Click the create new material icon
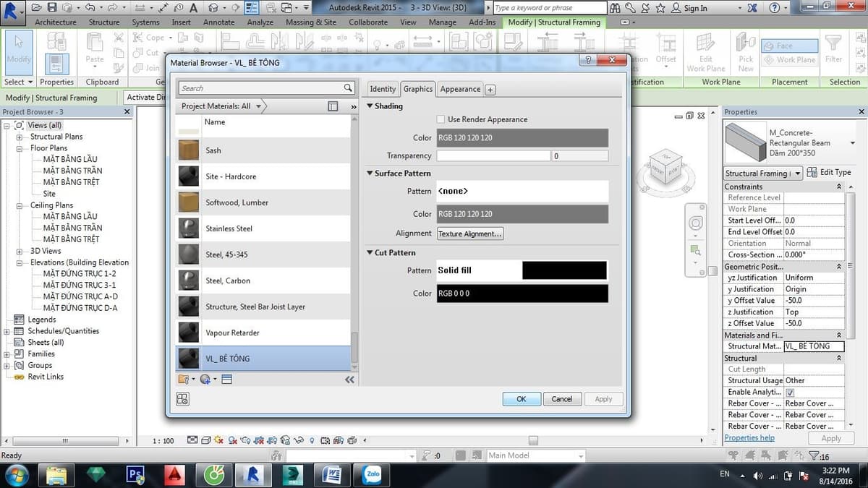 click(205, 379)
